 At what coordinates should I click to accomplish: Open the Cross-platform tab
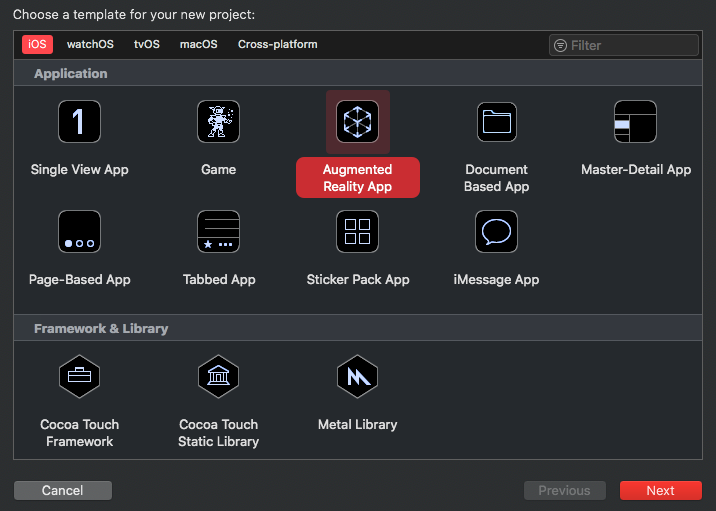(x=277, y=45)
